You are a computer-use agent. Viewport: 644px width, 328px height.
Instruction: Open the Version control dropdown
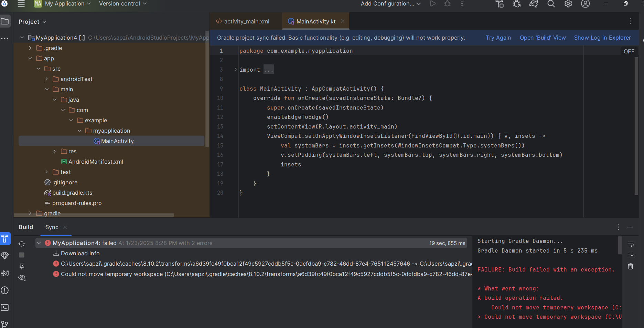[123, 4]
